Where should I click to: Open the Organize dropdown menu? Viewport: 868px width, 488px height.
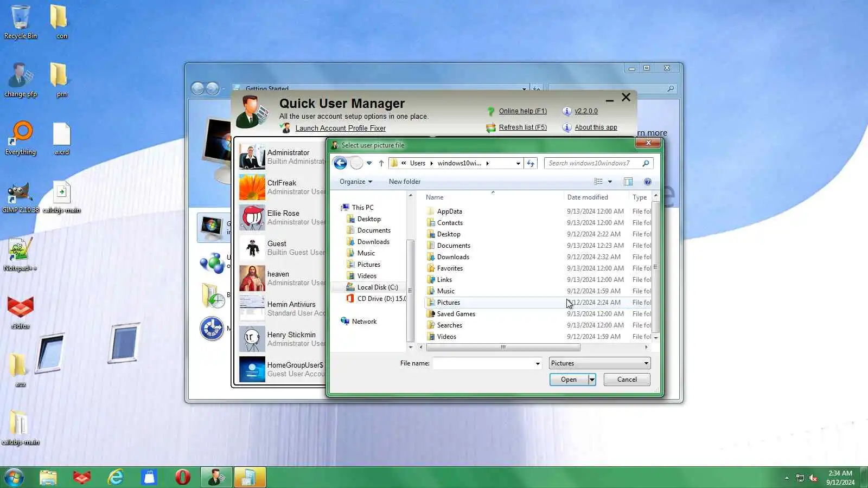[356, 182]
